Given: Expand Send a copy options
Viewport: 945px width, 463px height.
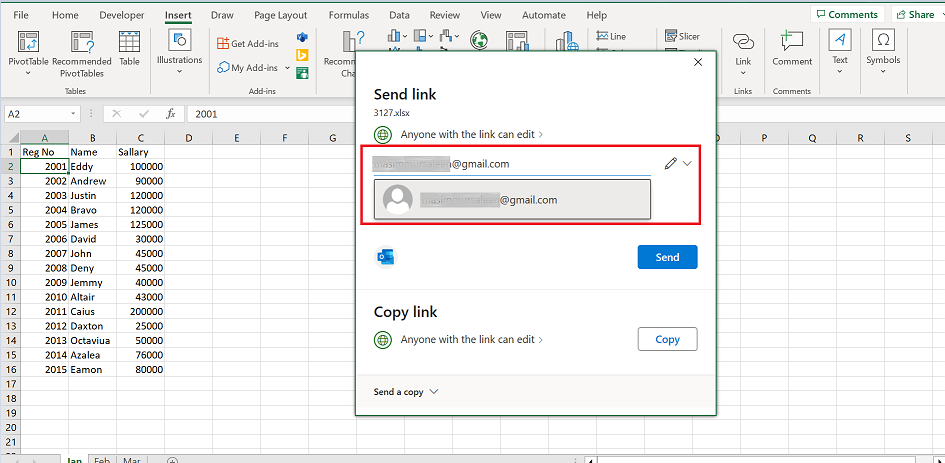Looking at the screenshot, I should [x=406, y=392].
